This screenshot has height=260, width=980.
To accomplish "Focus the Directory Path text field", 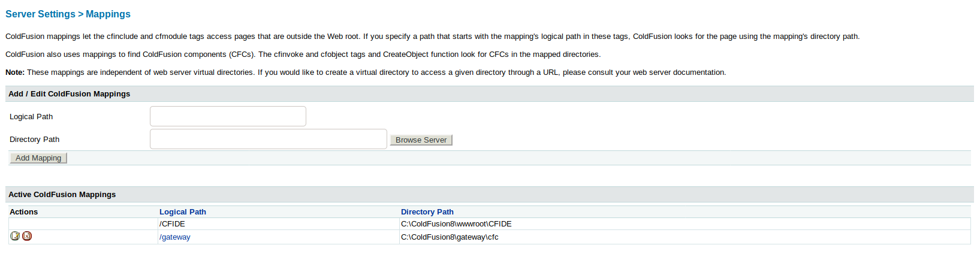I will [268, 139].
